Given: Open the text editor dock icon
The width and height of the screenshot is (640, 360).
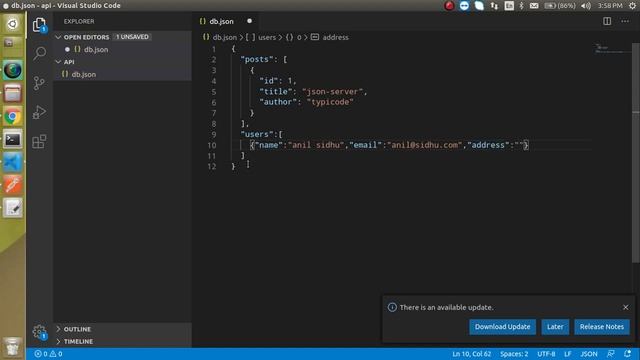Looking at the screenshot, I should pyautogui.click(x=13, y=208).
